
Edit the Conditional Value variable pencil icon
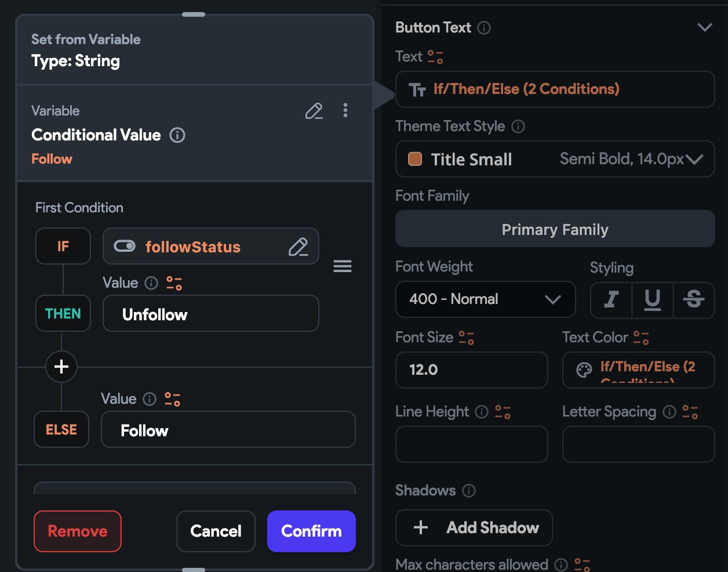pos(314,111)
